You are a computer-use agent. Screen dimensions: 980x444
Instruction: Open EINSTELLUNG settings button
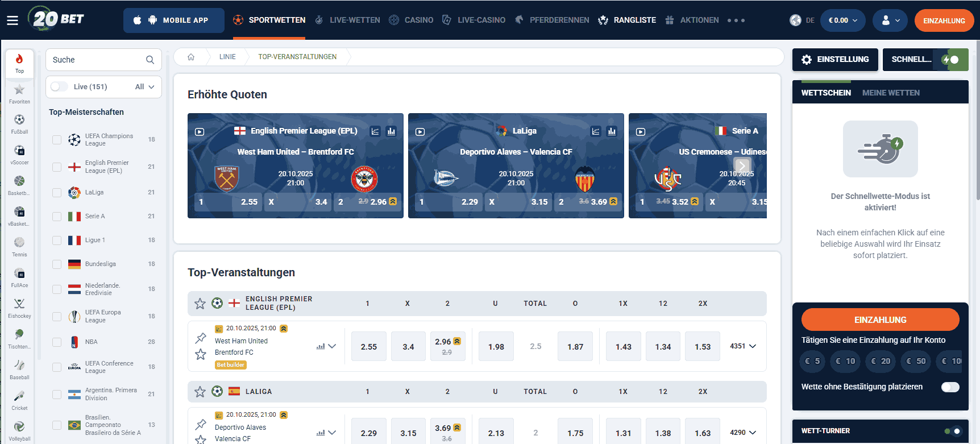[835, 60]
